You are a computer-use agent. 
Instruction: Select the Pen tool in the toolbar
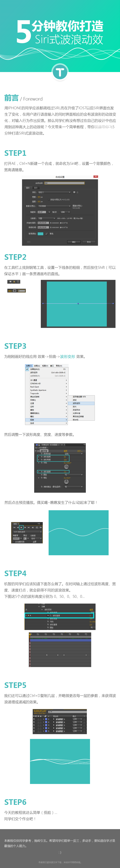click(x=14, y=282)
